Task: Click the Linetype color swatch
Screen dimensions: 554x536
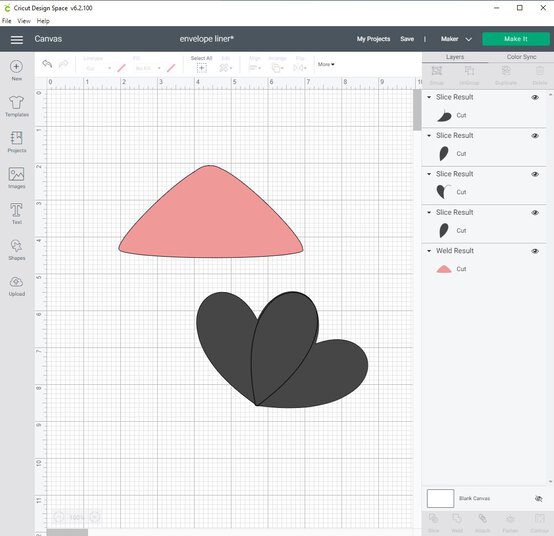Action: point(122,68)
